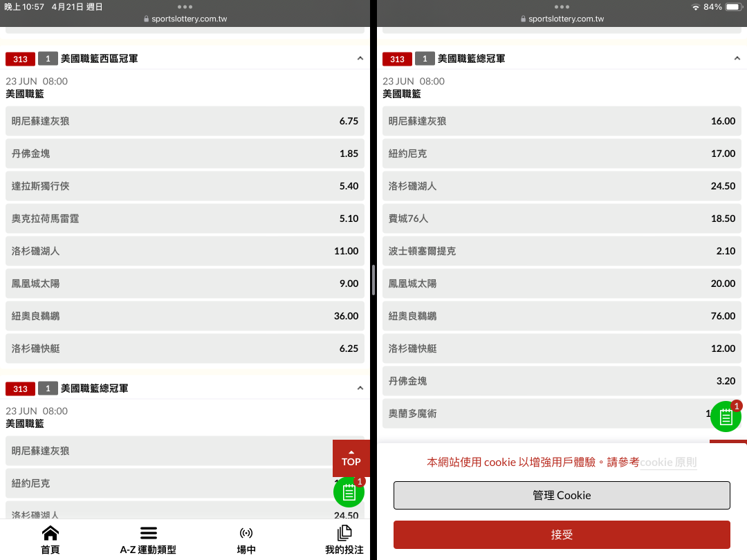Pick 丹佛金塊 at 1.85 odds
The image size is (747, 560).
click(185, 153)
